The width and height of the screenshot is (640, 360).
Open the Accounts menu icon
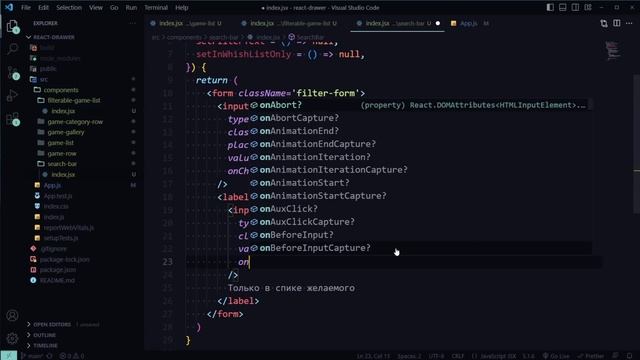(12, 316)
